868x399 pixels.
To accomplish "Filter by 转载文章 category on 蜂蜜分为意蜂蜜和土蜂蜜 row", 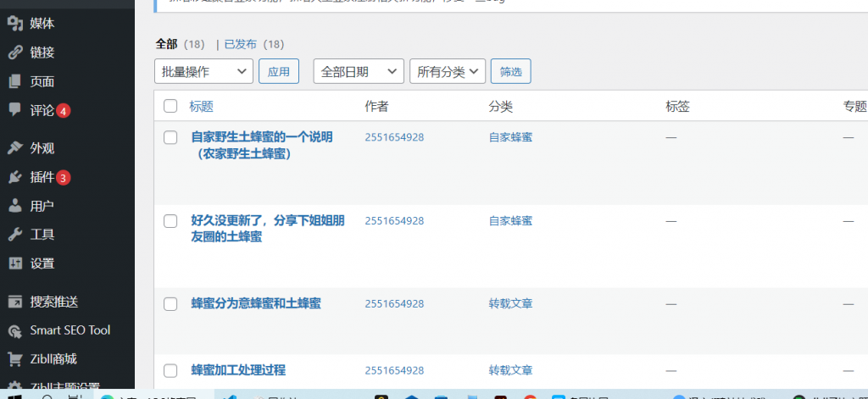I will click(x=510, y=304).
